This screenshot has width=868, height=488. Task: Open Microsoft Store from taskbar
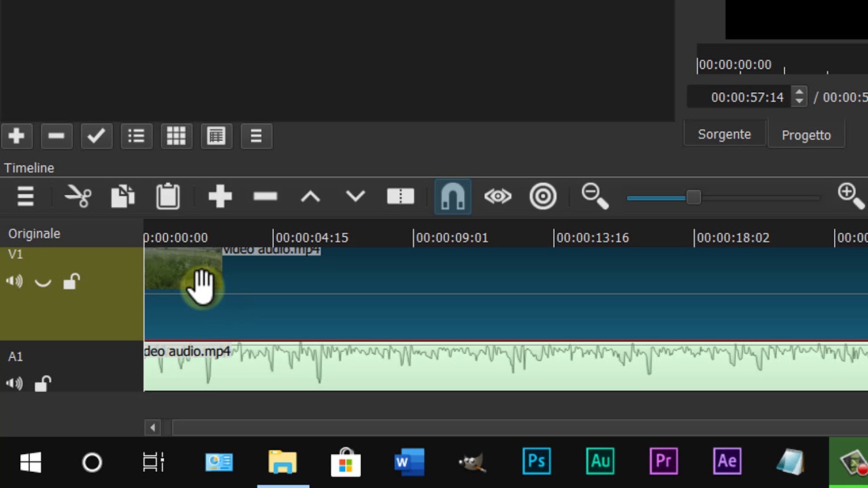tap(346, 462)
